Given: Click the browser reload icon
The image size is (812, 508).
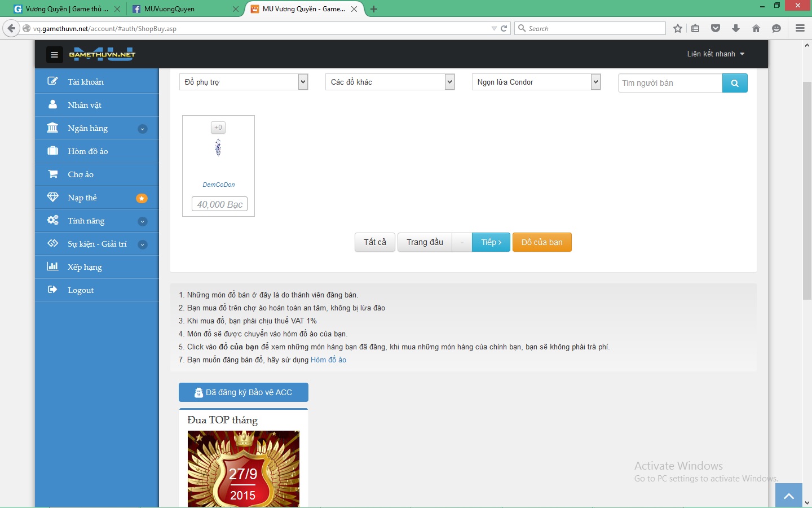Looking at the screenshot, I should [x=504, y=28].
